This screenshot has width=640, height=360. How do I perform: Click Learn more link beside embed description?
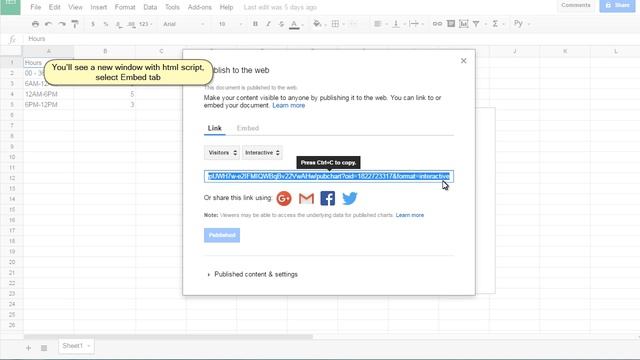[x=289, y=105]
